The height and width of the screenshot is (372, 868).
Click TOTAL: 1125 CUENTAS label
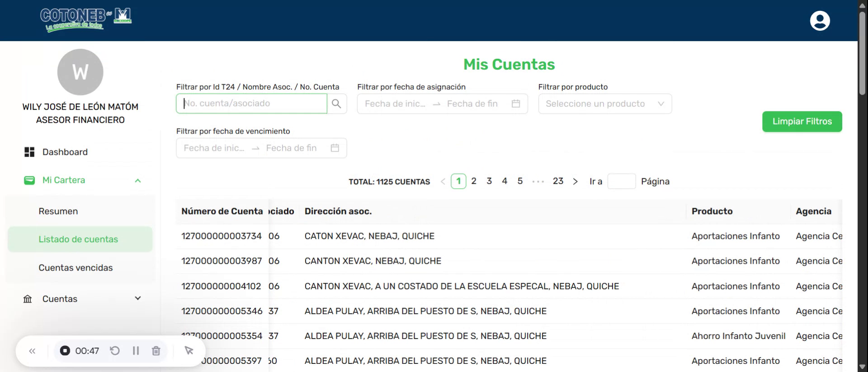tap(389, 182)
